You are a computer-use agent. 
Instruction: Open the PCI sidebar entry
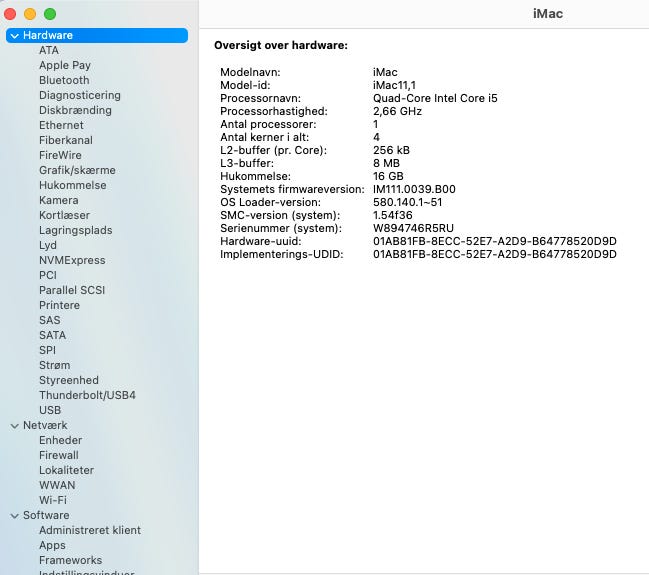tap(48, 275)
